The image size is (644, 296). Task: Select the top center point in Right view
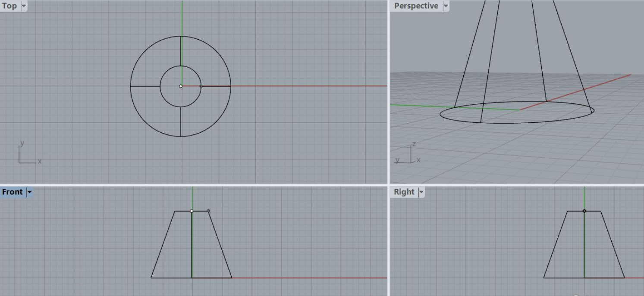coord(584,211)
